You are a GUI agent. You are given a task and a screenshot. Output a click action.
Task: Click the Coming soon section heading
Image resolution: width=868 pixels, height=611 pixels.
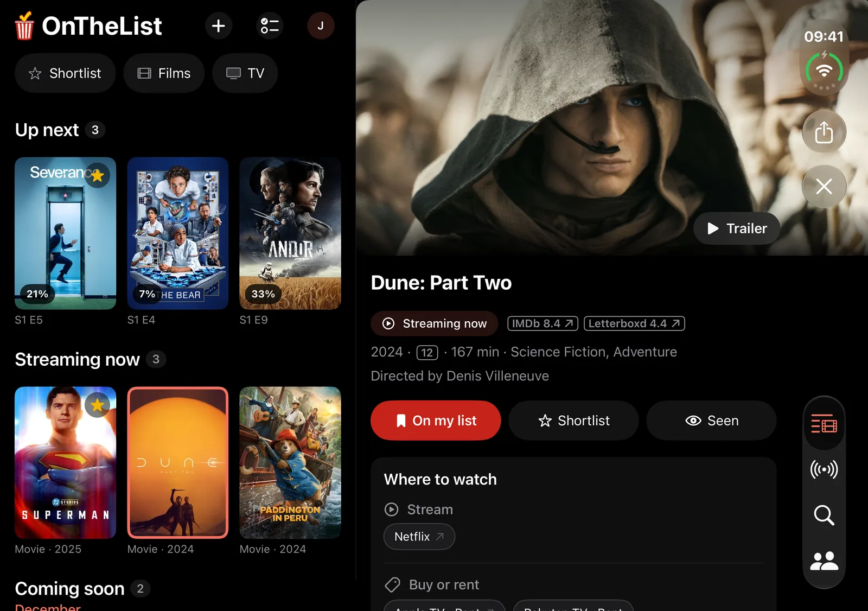point(69,589)
